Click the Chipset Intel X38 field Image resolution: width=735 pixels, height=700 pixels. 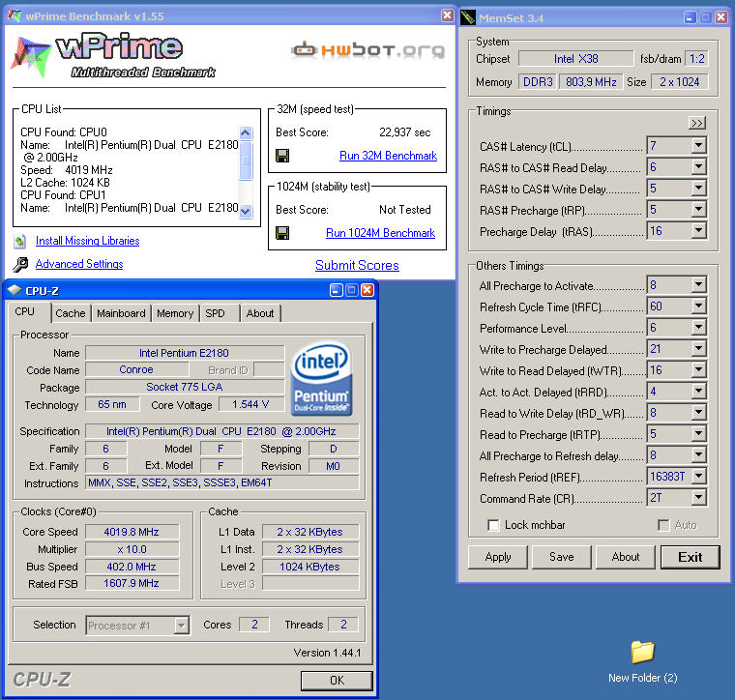pos(576,59)
